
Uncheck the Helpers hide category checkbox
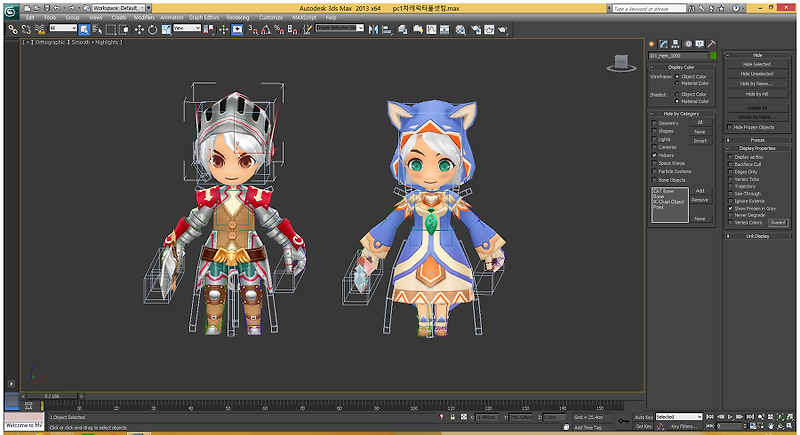pyautogui.click(x=654, y=155)
